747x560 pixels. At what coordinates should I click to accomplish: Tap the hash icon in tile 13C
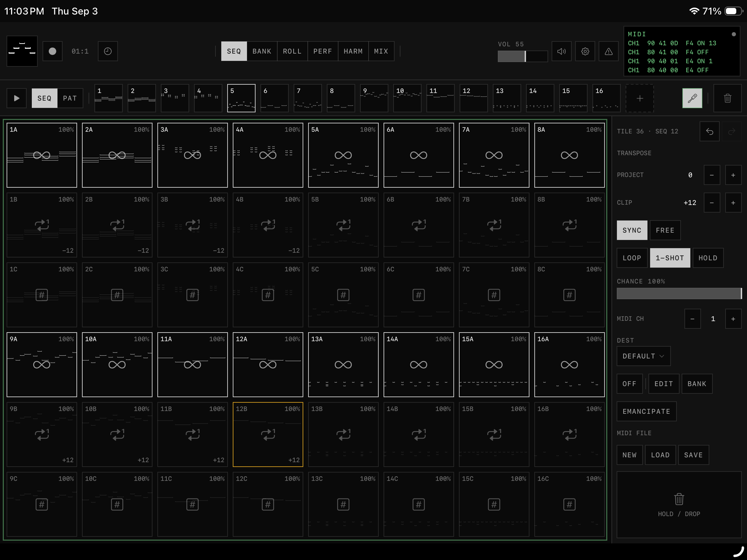(x=343, y=504)
